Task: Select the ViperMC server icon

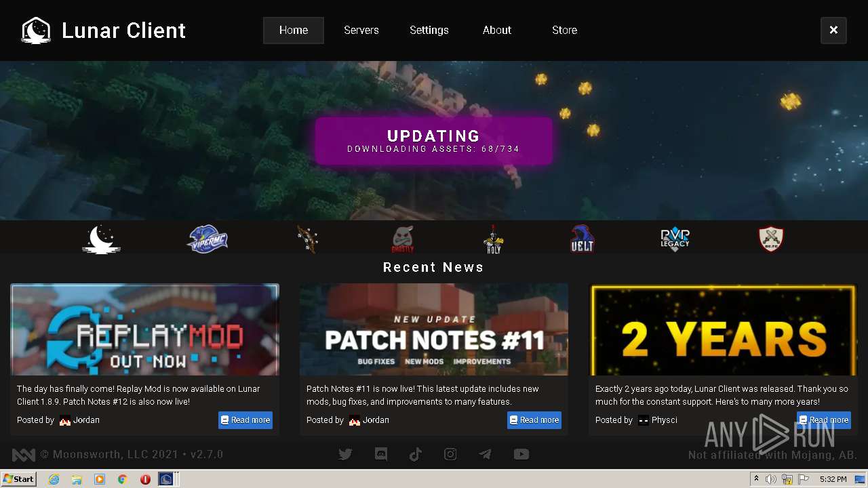Action: point(208,239)
